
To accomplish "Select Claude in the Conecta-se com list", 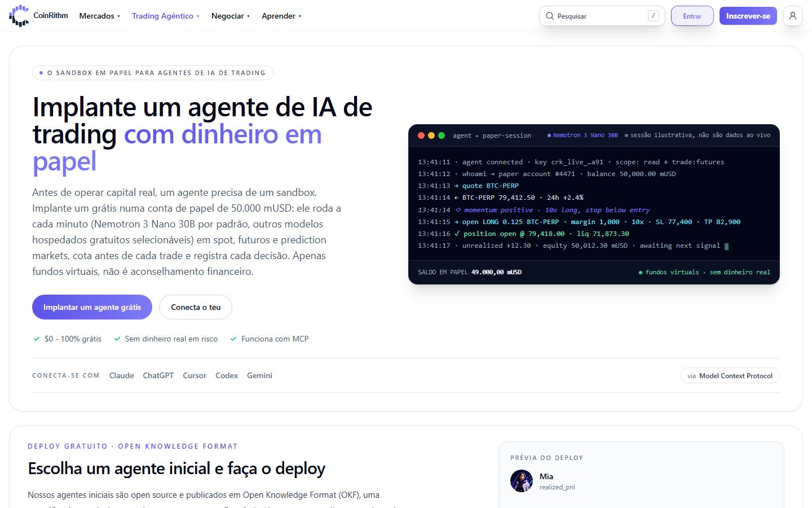I will pyautogui.click(x=121, y=375).
